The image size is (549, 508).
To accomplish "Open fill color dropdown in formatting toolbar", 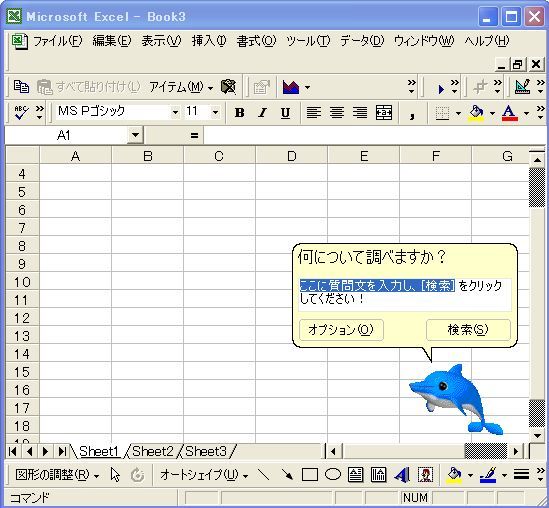I will click(x=492, y=113).
